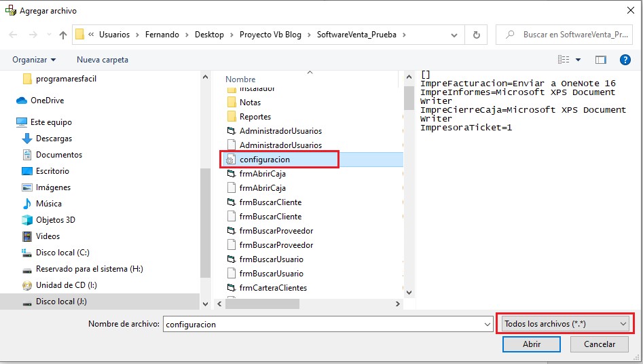Click the Nombre de archivo text field
This screenshot has width=643, height=364.
327,325
